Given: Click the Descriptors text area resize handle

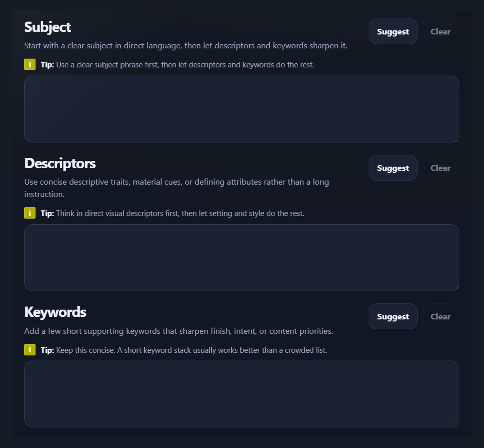Looking at the screenshot, I should coord(456,288).
